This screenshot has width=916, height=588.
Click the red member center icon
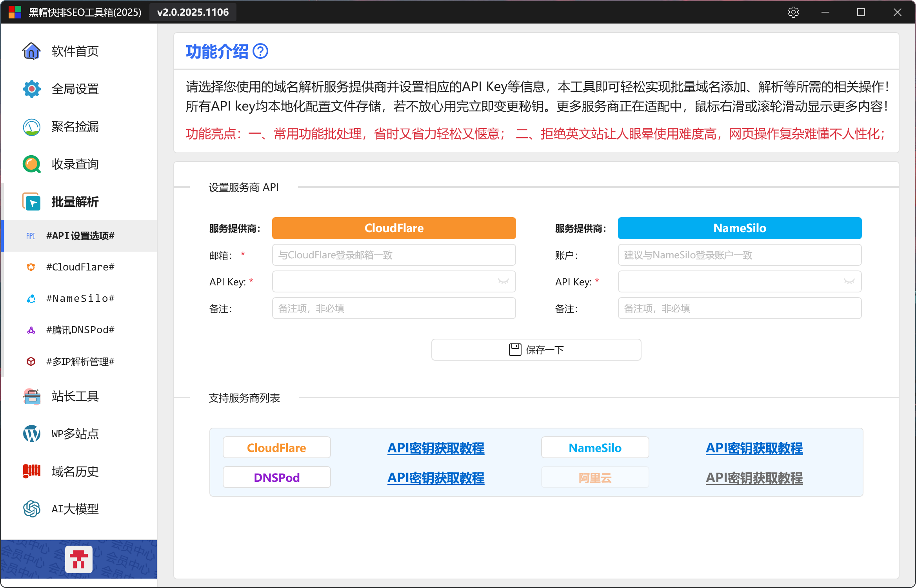[79, 559]
